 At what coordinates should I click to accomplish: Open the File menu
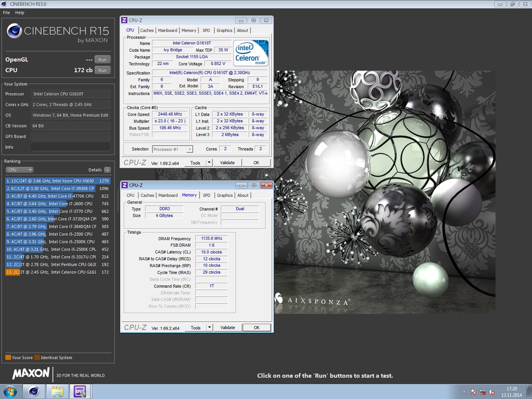pyautogui.click(x=6, y=13)
